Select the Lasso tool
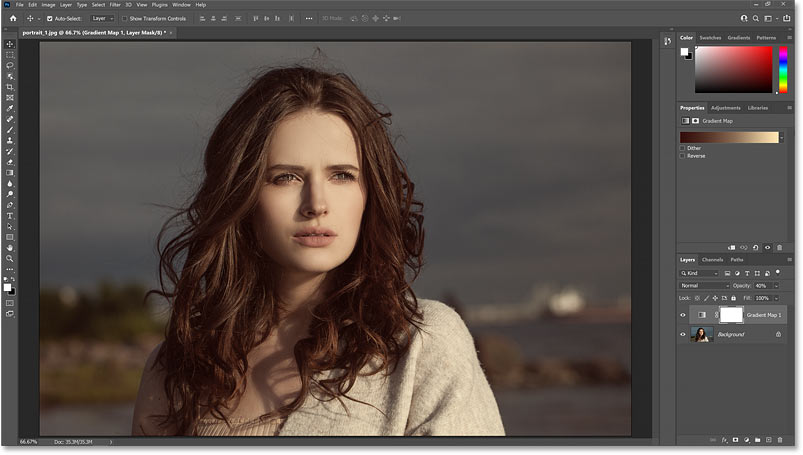Image resolution: width=803 pixels, height=455 pixels. (x=10, y=66)
